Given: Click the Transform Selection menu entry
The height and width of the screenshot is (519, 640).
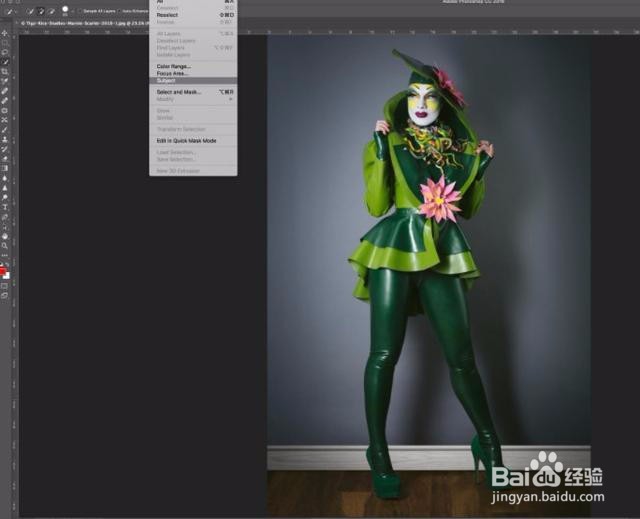Looking at the screenshot, I should click(x=193, y=129).
